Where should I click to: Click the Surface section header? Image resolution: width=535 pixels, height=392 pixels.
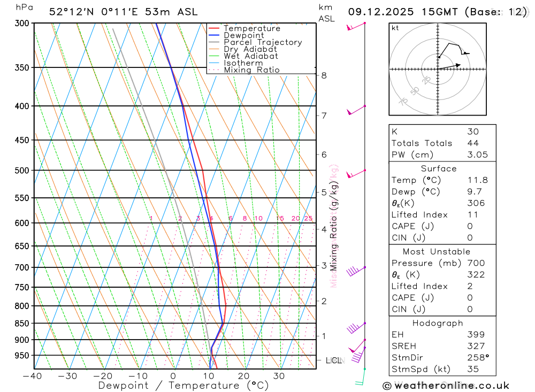tap(439, 168)
